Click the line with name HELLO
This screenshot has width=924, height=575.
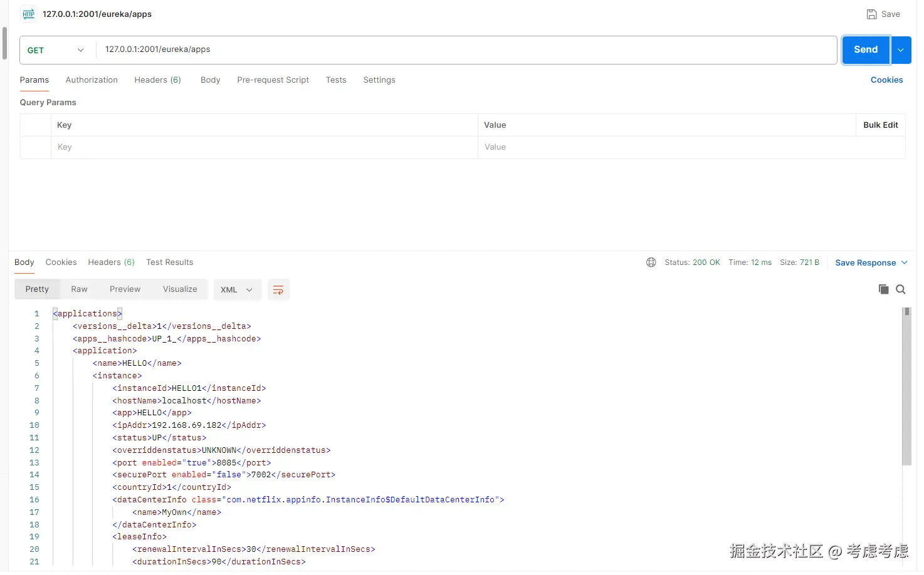(x=137, y=363)
